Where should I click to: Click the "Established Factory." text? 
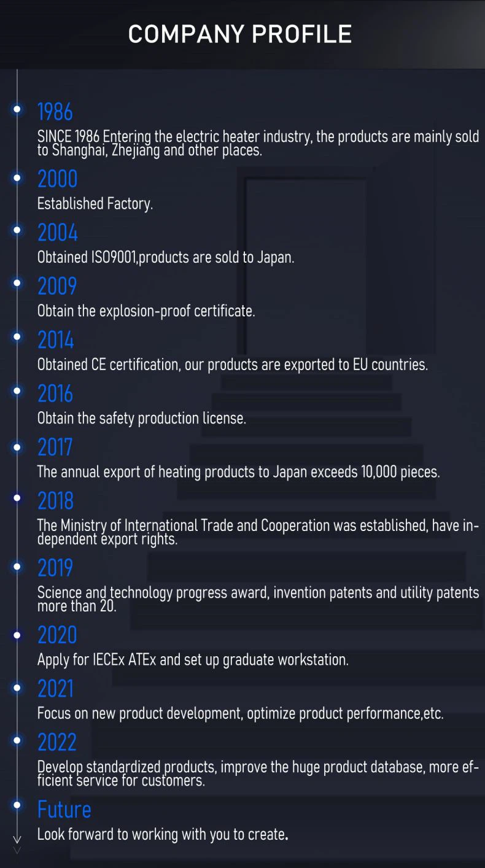tap(95, 204)
